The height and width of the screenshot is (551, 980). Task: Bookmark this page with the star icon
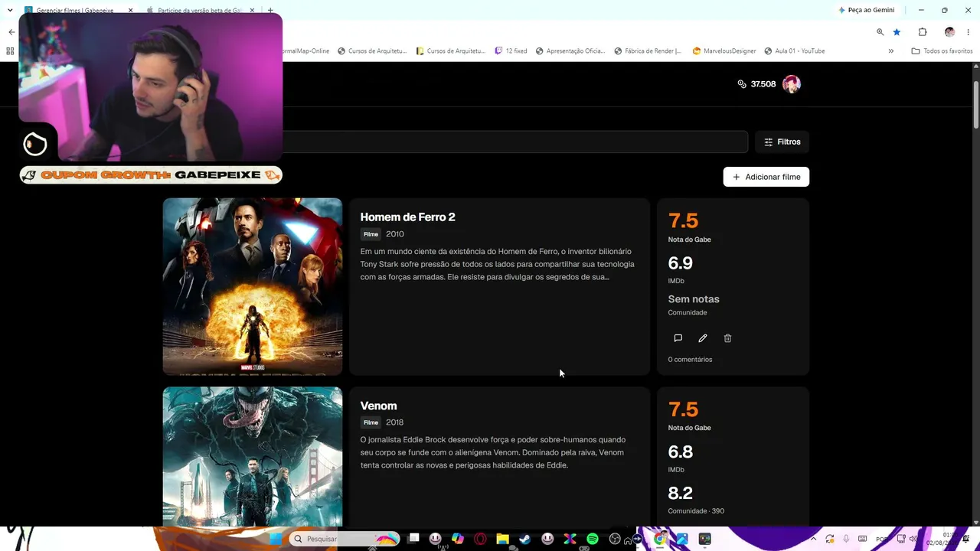point(897,32)
